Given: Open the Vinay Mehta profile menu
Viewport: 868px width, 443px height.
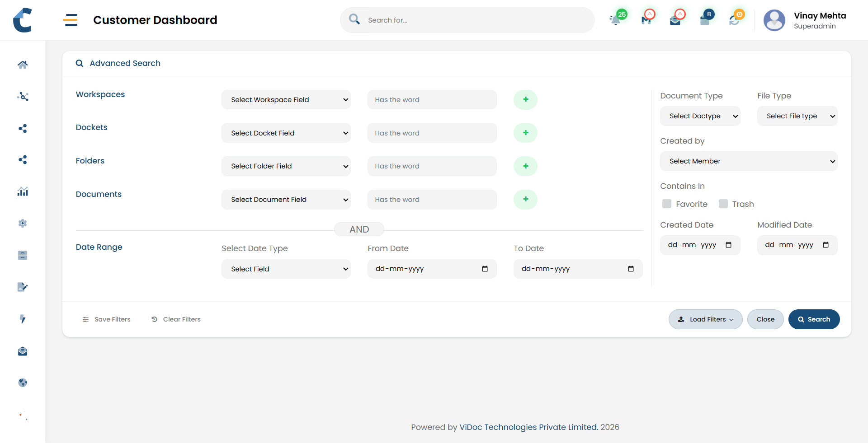Looking at the screenshot, I should (806, 20).
